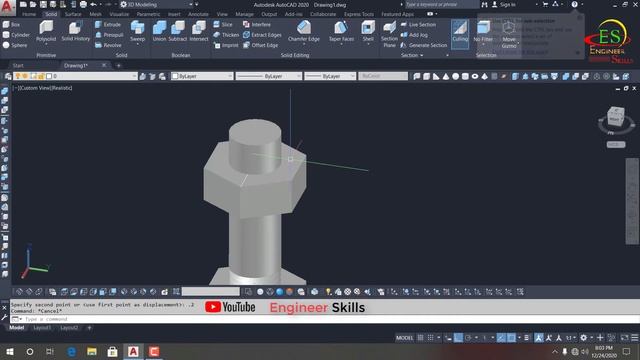
Task: Open the layer dropdown showing layer 0
Action: coord(75,76)
